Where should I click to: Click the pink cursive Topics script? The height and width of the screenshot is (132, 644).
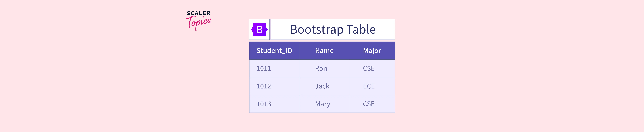[199, 23]
